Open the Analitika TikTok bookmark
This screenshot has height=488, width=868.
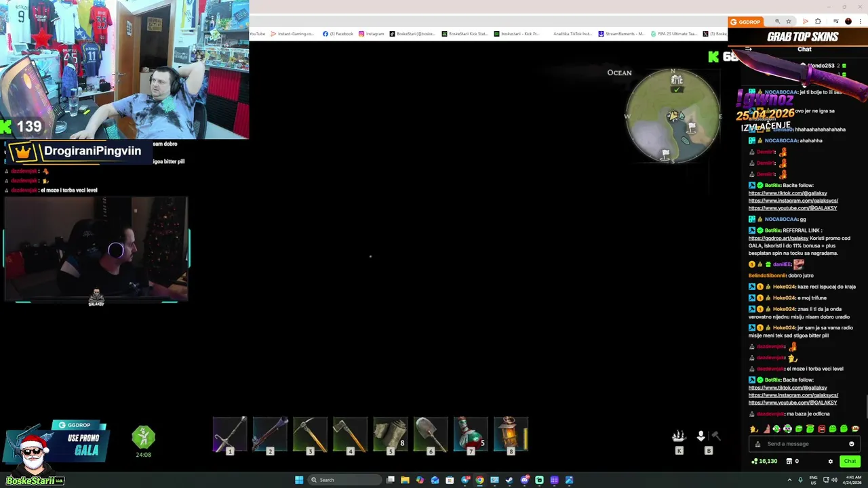pyautogui.click(x=572, y=34)
